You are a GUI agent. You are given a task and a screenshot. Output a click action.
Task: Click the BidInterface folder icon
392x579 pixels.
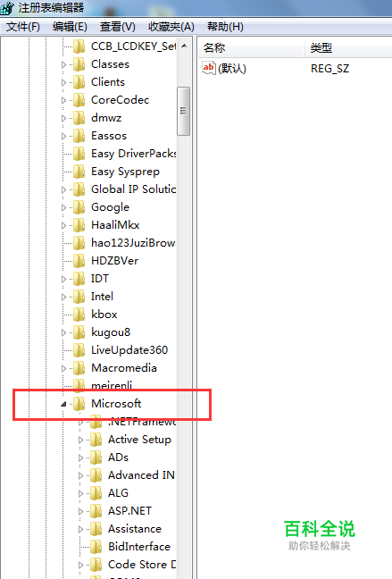click(96, 547)
